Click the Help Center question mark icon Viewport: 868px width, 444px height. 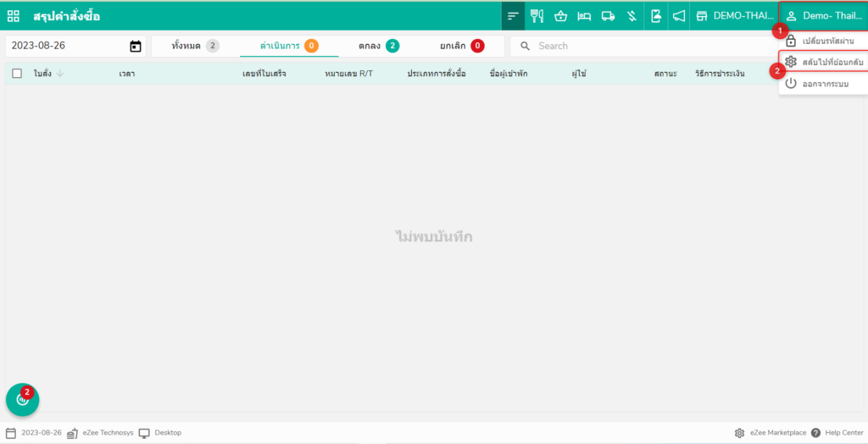point(815,433)
